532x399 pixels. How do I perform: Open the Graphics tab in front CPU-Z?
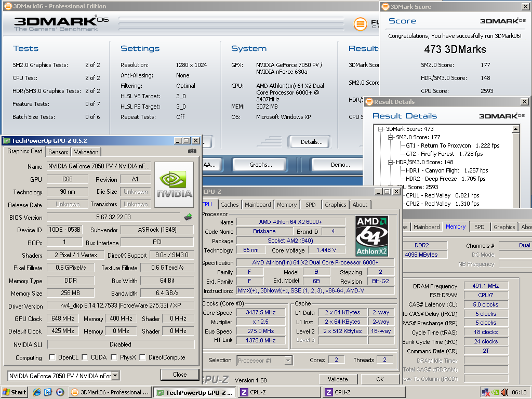coord(336,205)
